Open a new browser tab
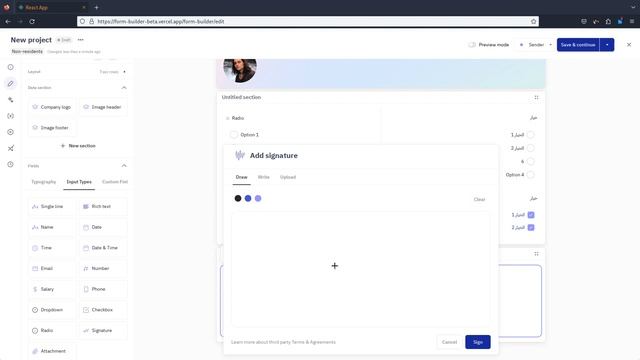The height and width of the screenshot is (360, 640). (96, 7)
